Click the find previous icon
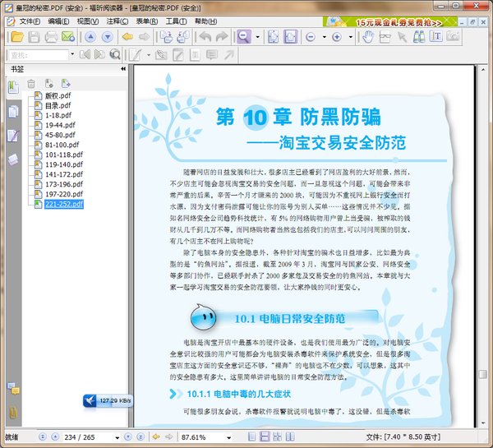 coord(85,54)
